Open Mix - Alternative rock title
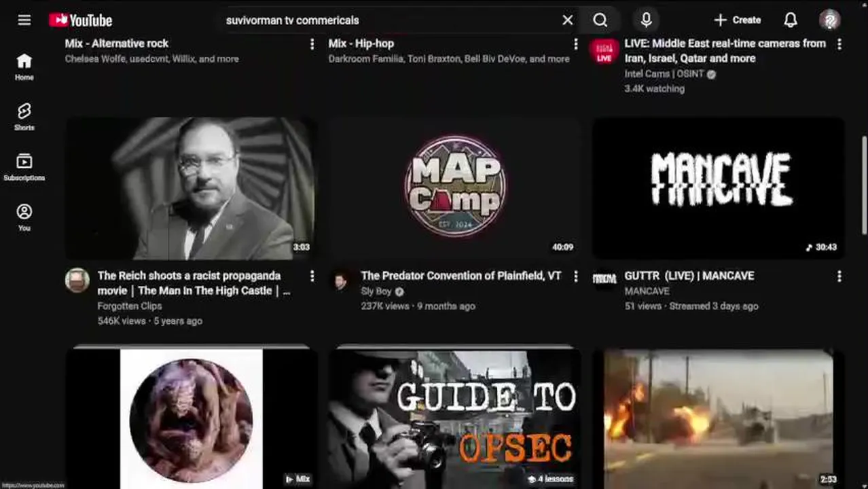The image size is (868, 489). (x=117, y=43)
